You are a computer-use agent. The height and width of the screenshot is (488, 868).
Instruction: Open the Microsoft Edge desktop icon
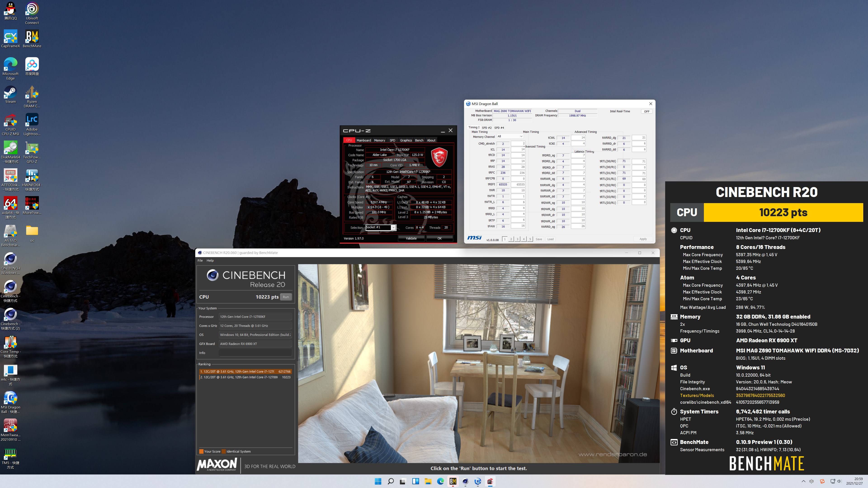point(10,69)
